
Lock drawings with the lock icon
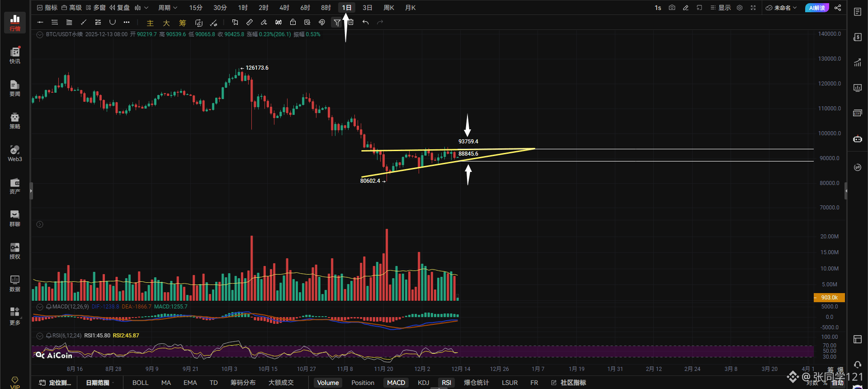click(x=293, y=22)
